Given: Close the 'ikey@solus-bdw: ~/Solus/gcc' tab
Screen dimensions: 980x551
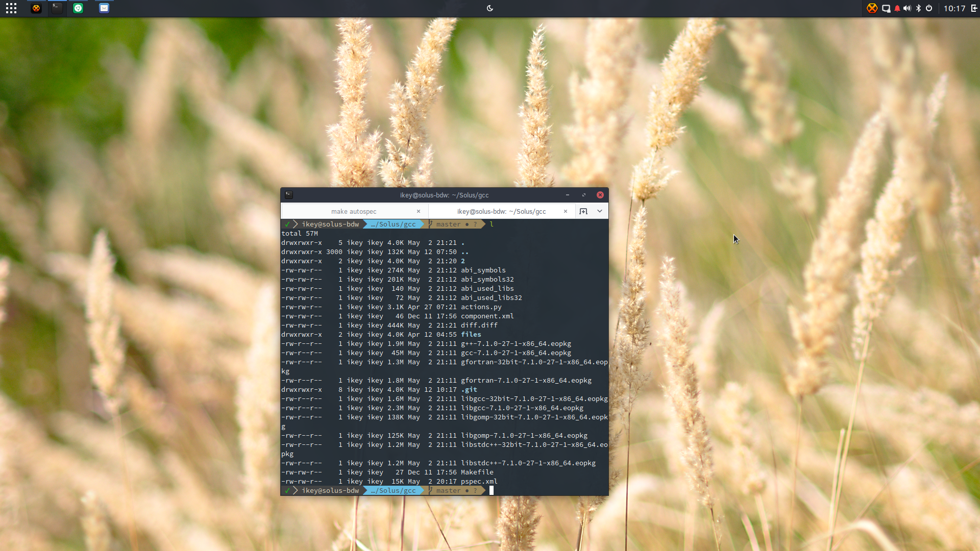Looking at the screenshot, I should [x=566, y=211].
